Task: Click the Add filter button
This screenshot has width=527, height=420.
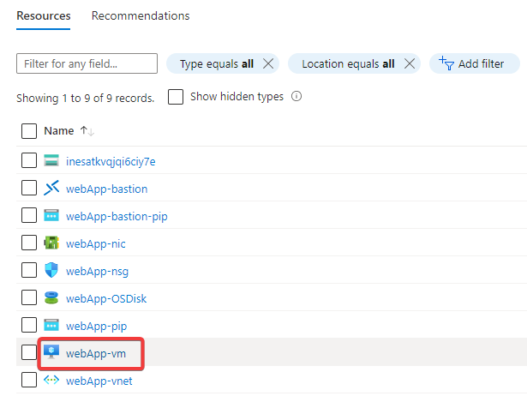Action: tap(474, 63)
